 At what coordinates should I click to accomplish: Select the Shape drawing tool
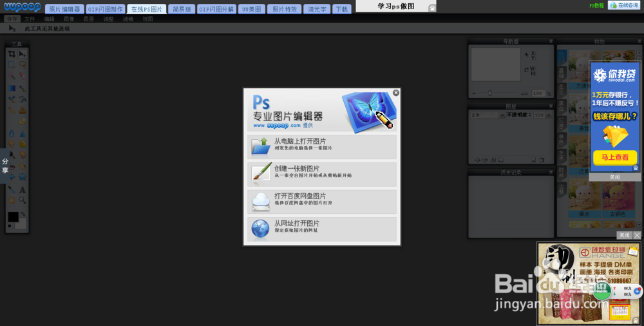(22, 122)
